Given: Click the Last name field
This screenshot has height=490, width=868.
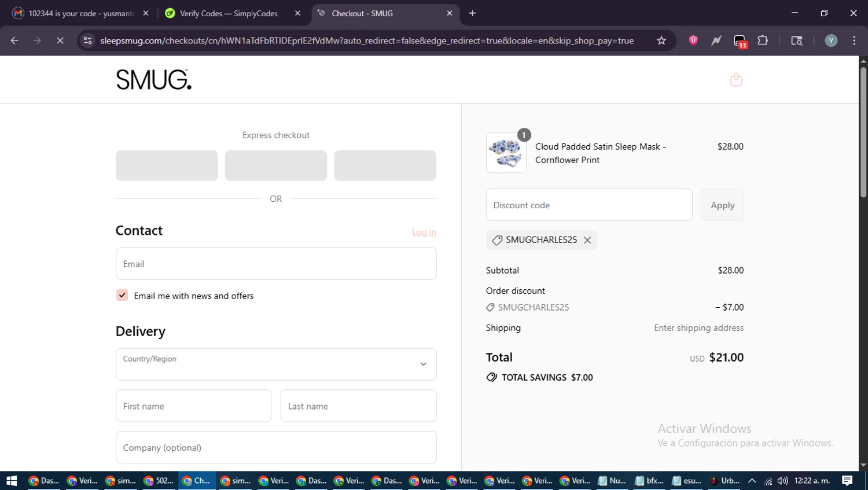Looking at the screenshot, I should point(359,406).
